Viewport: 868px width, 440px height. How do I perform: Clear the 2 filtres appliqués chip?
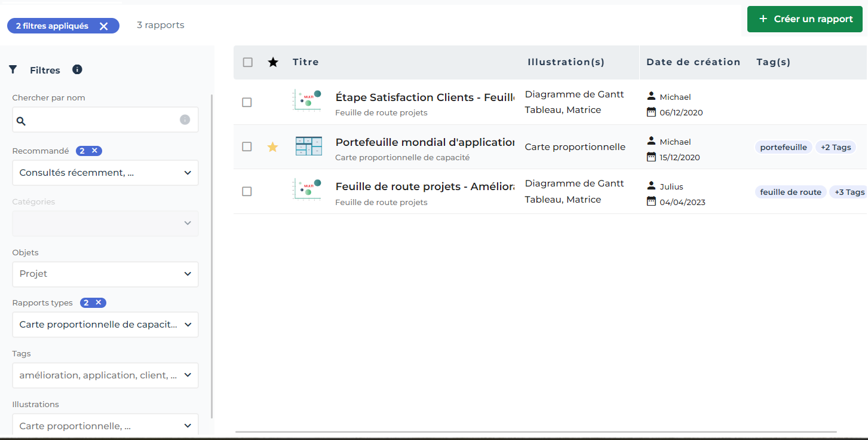tap(104, 26)
